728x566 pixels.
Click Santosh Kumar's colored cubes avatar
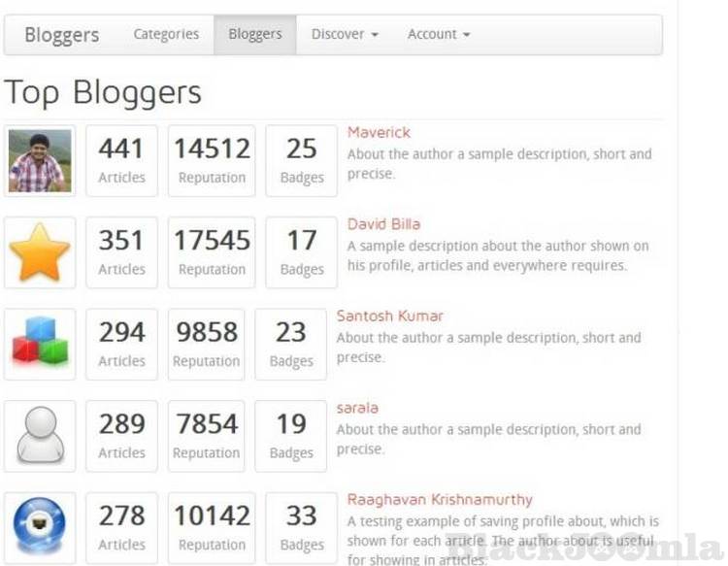40,345
